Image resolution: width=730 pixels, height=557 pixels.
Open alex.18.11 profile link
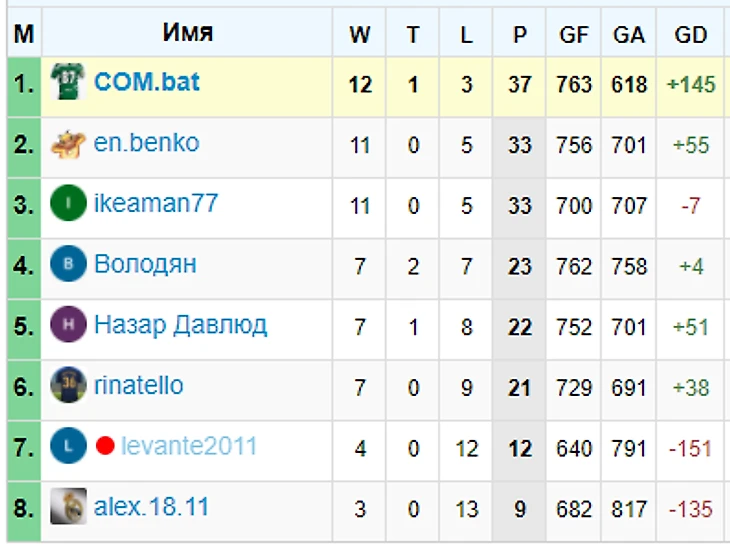[x=151, y=507]
